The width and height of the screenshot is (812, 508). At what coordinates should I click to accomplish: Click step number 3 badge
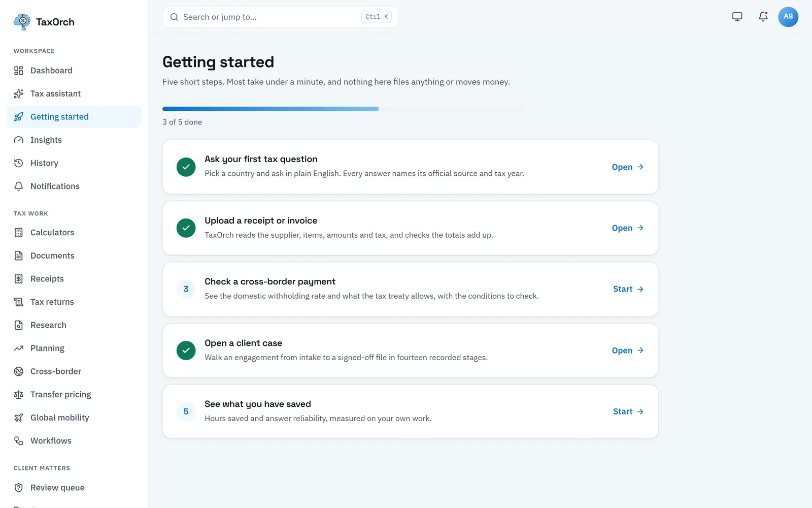tap(186, 289)
